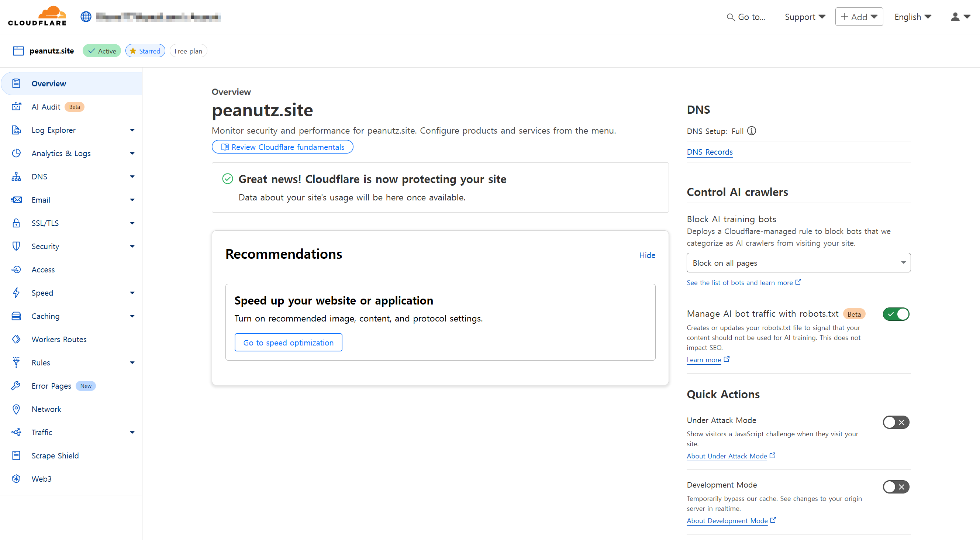Turn on Development Mode toggle

896,487
